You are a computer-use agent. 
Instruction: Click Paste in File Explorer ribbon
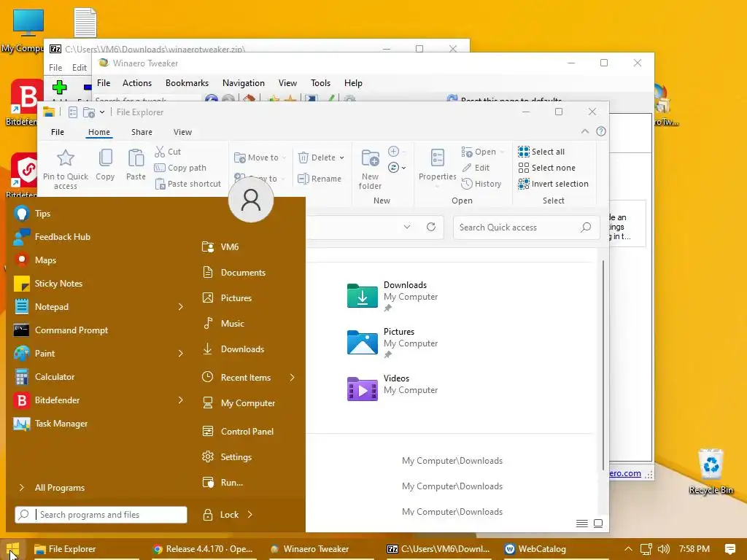[x=136, y=165]
